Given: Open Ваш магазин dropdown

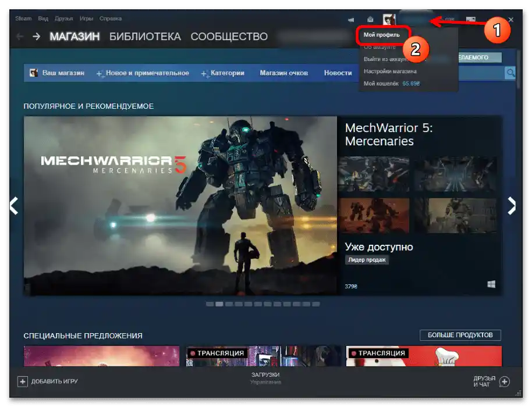Looking at the screenshot, I should pyautogui.click(x=63, y=73).
